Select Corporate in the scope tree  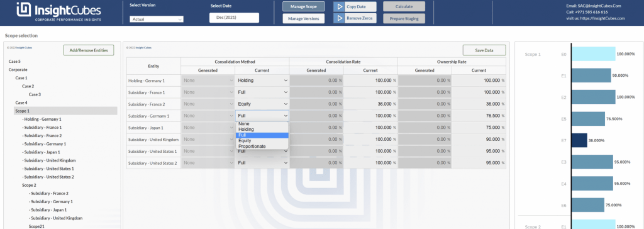(x=18, y=69)
